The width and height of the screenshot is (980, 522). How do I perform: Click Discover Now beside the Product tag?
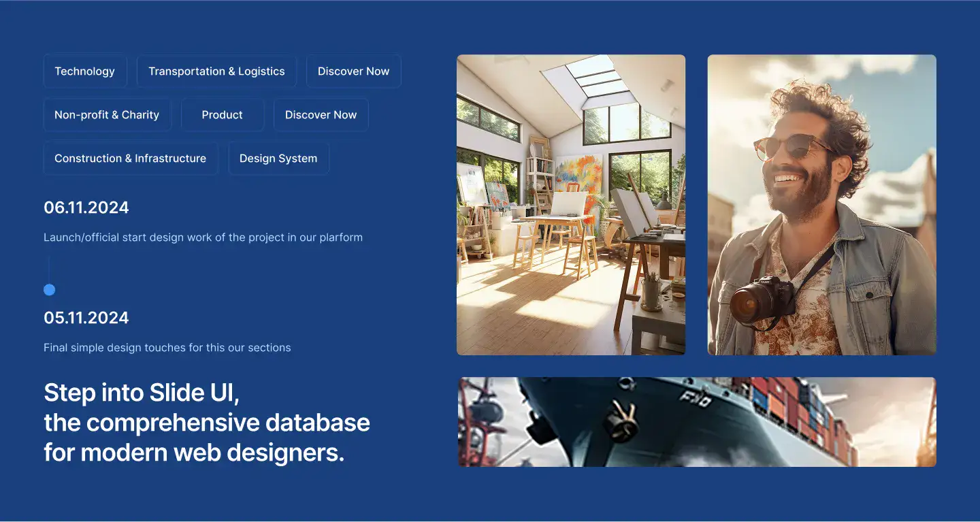point(321,115)
